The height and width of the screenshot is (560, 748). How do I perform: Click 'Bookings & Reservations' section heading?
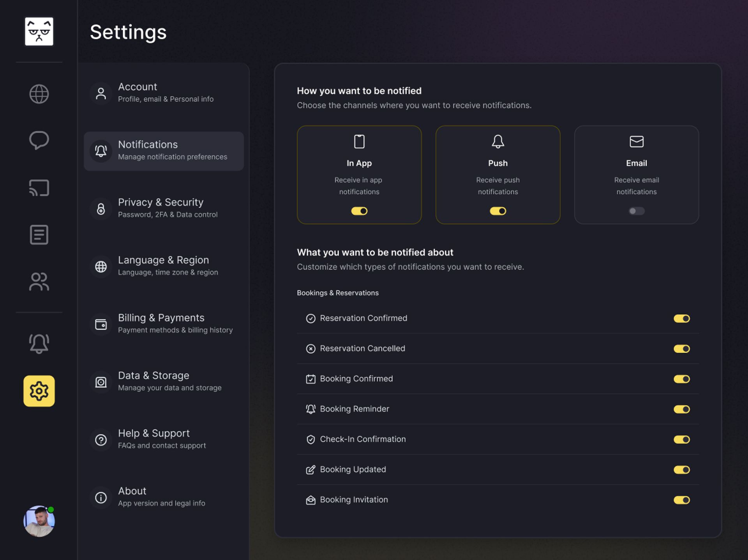point(338,293)
